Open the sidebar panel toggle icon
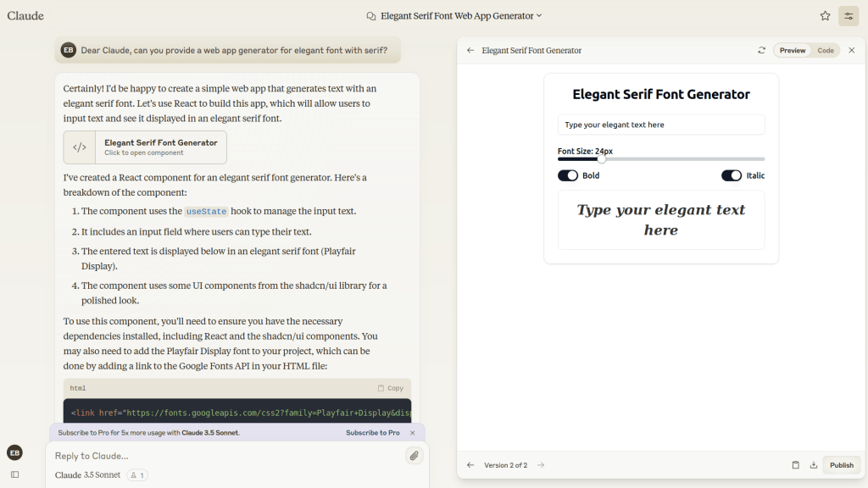 pos(14,474)
